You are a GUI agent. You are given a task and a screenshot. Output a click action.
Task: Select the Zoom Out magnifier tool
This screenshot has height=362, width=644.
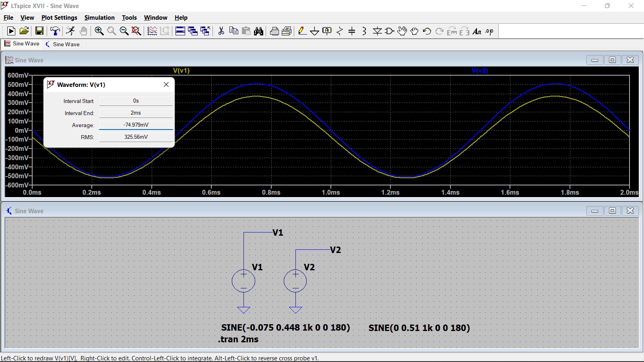pos(124,31)
